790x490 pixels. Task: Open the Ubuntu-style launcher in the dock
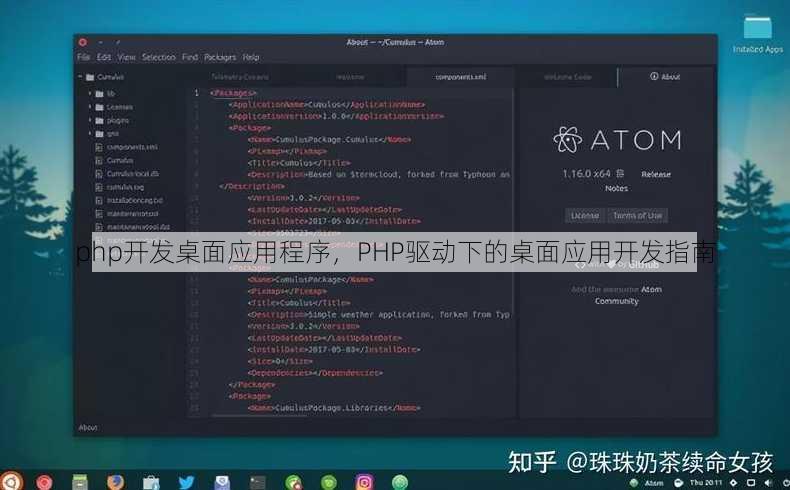coord(11,481)
